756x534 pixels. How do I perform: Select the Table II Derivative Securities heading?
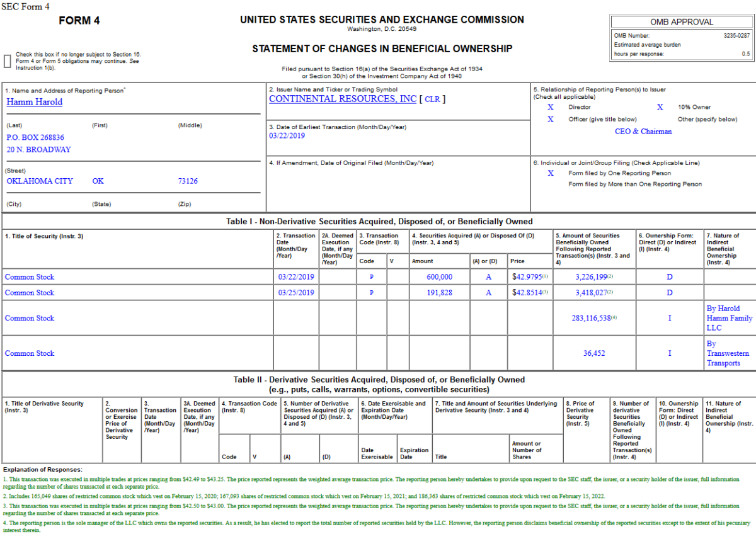379,384
